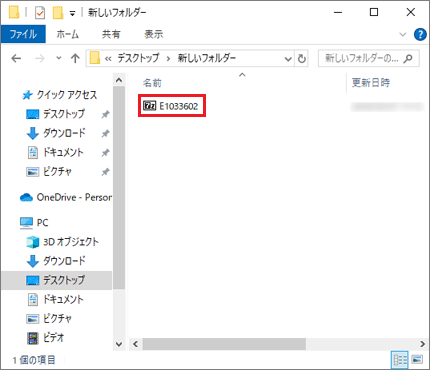Screen dimensions: 430x370
Task: Click the new folder icon in quick access toolbar
Action: tap(58, 13)
